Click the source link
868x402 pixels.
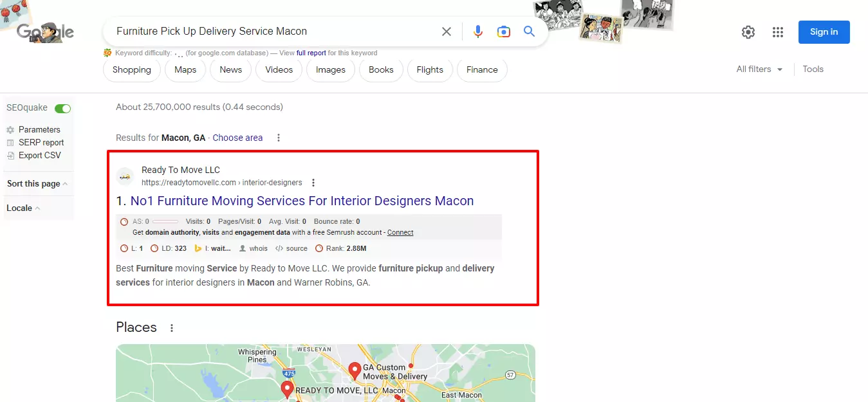tap(297, 248)
